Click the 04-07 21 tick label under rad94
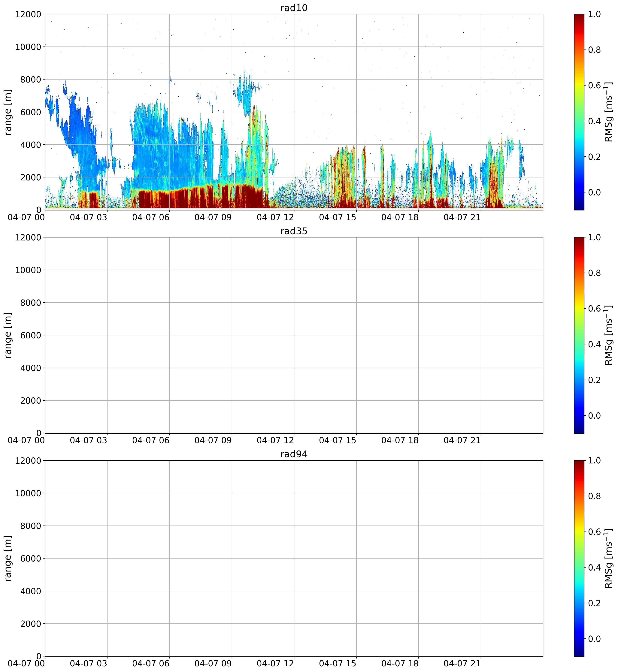Screen dimensions: 618x672 click(x=462, y=663)
